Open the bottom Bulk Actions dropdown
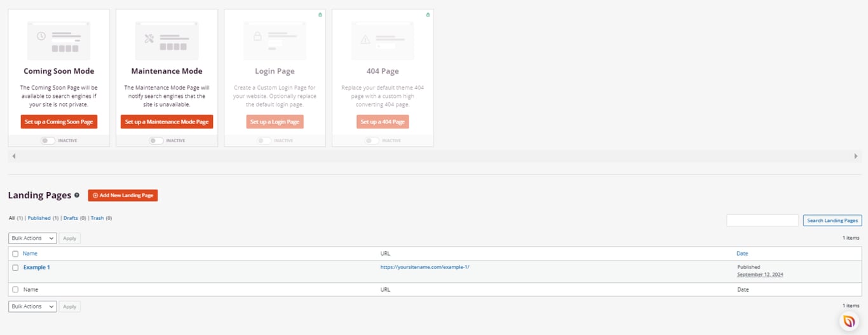This screenshot has height=335, width=868. tap(32, 306)
